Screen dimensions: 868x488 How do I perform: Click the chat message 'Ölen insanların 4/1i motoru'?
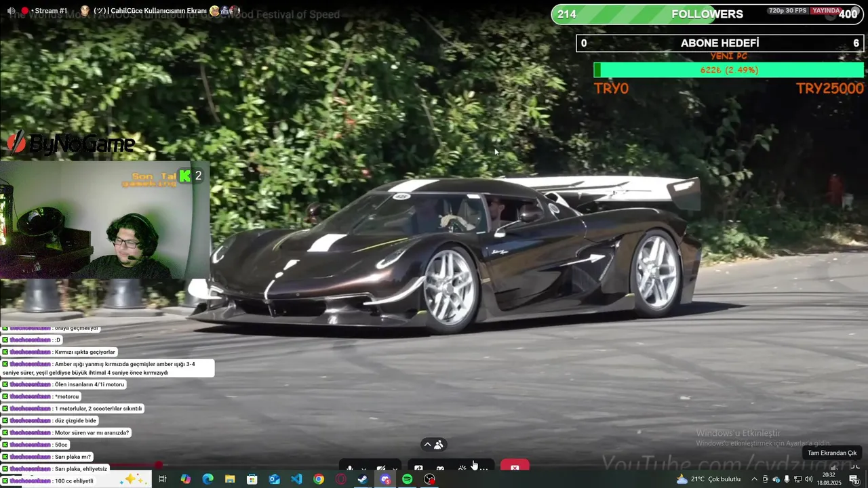coord(90,384)
